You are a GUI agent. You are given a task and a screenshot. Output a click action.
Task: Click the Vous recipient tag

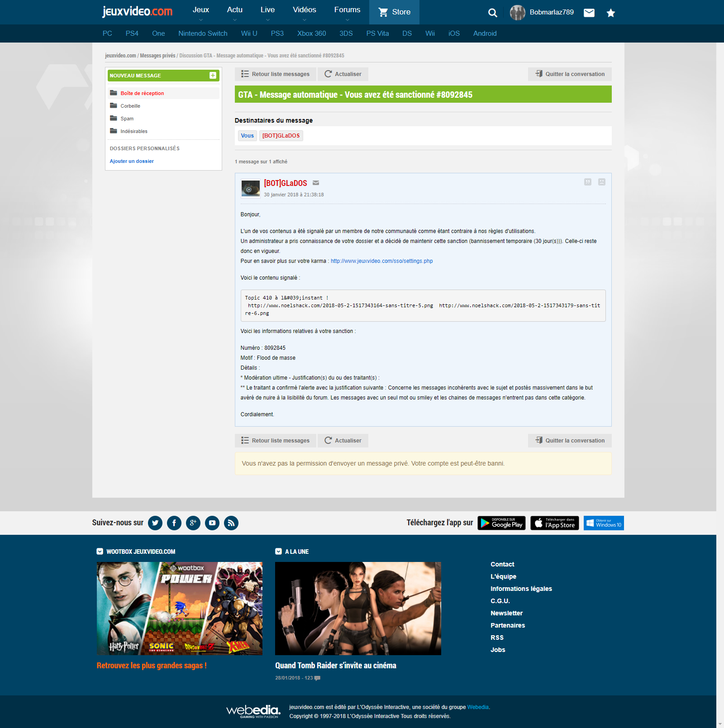pos(248,136)
